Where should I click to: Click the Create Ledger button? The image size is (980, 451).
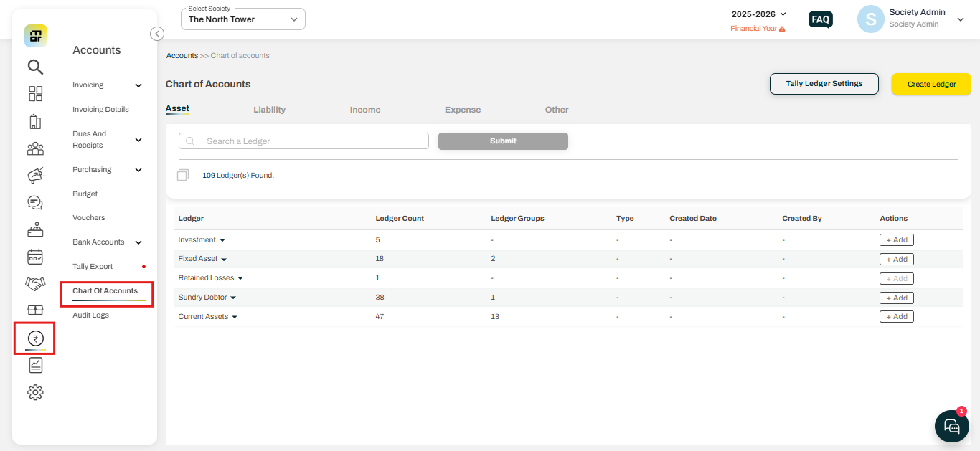[931, 84]
